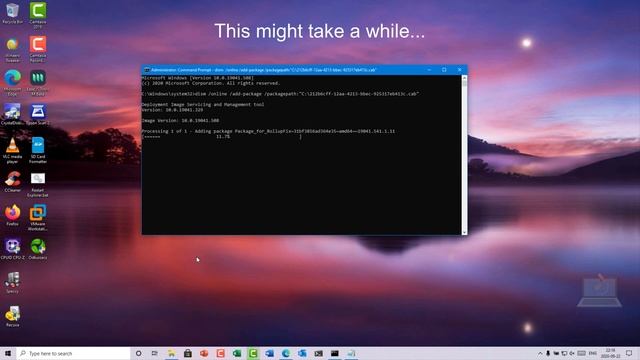Open Microsoft Edge taskbar icon
This screenshot has height=360, width=640.
286,353
